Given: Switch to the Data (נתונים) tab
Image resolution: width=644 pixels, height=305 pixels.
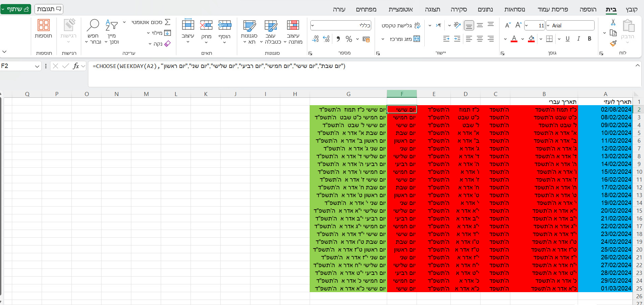Looking at the screenshot, I should click(x=485, y=9).
